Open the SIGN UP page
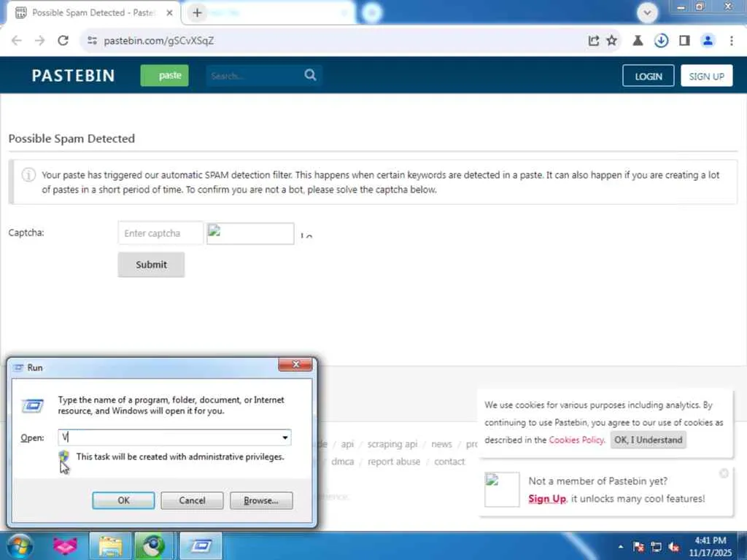 [x=706, y=76]
